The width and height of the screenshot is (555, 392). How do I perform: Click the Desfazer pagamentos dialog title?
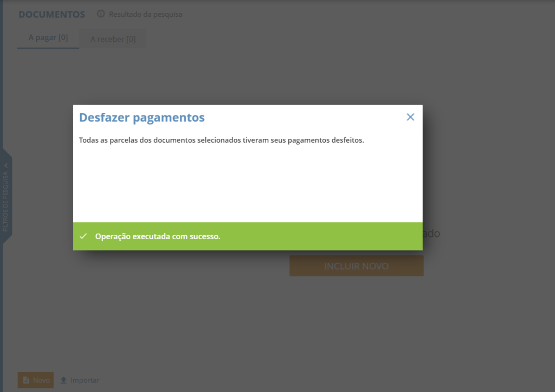pyautogui.click(x=141, y=117)
